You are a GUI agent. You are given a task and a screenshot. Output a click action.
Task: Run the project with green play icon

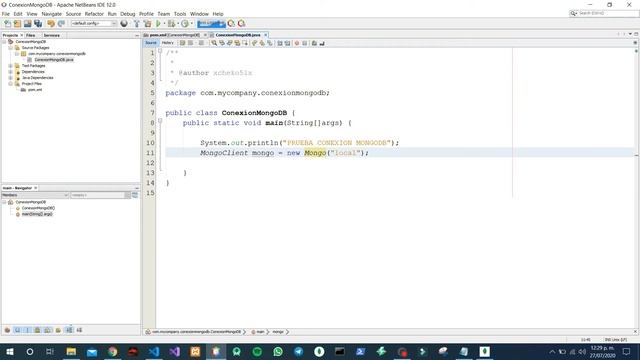158,24
